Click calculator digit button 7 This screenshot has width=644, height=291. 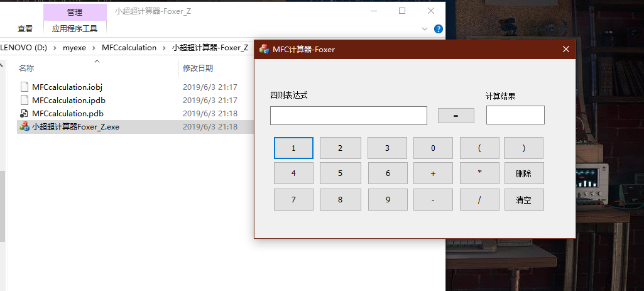293,199
